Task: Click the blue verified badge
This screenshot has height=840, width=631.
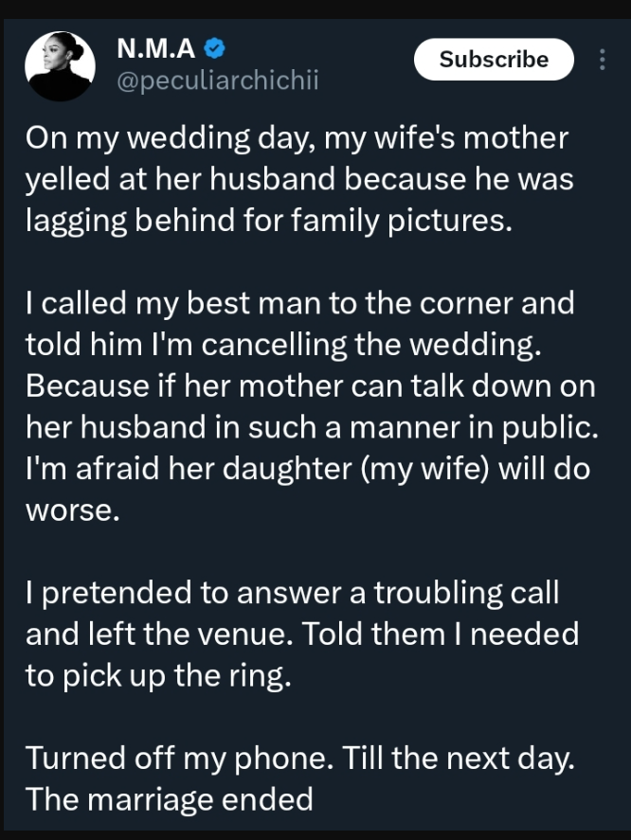Action: click(216, 48)
